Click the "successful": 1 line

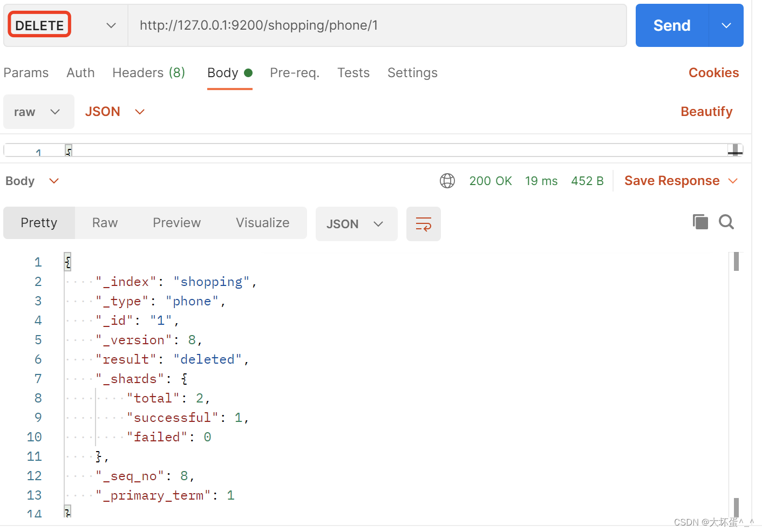click(188, 418)
